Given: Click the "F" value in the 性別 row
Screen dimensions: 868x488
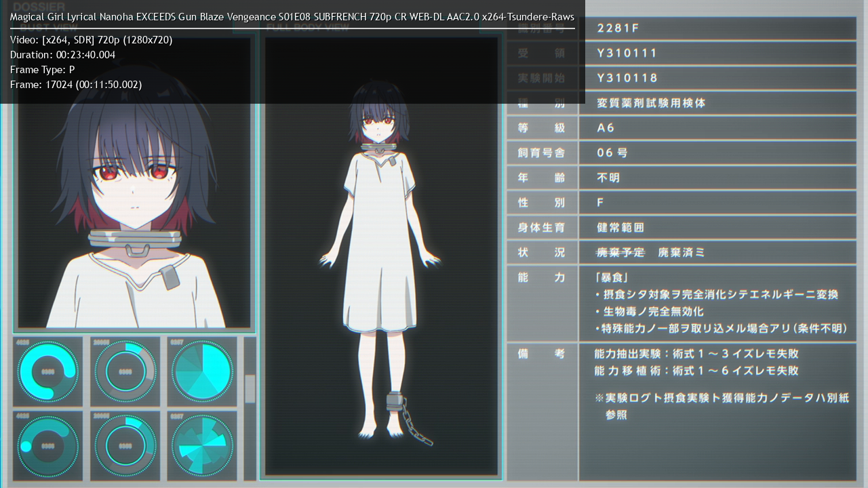Looking at the screenshot, I should (600, 203).
